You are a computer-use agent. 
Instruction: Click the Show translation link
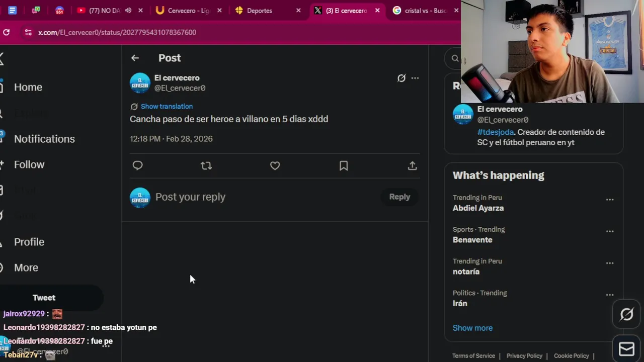tap(167, 106)
